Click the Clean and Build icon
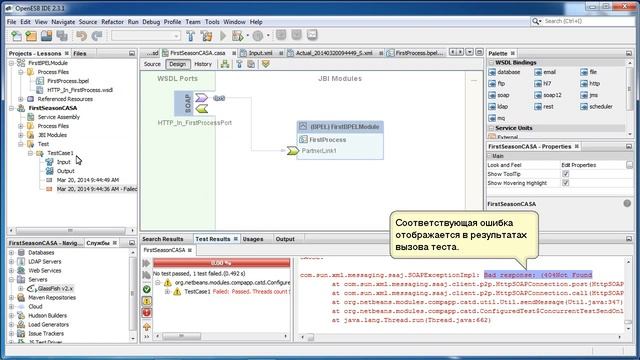 [x=206, y=36]
